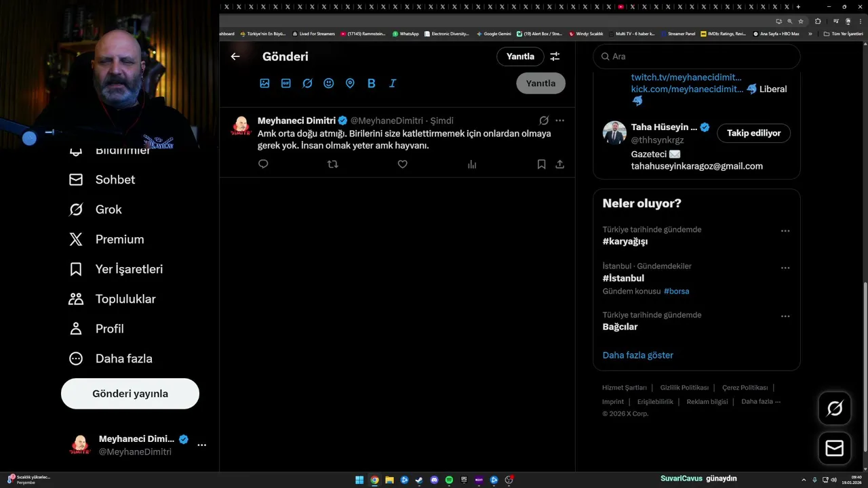The image size is (868, 488).
Task: Click the gray Yanıtla submit button
Action: point(540,83)
